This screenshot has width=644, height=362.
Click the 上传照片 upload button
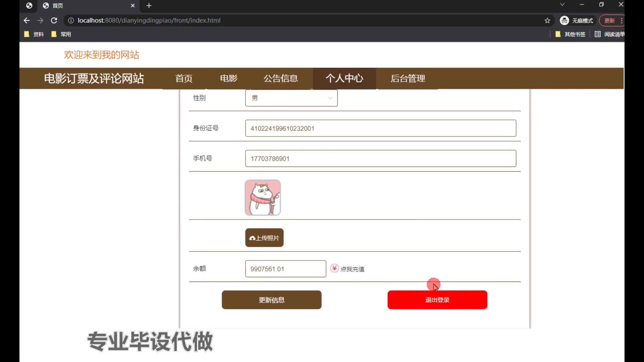[x=264, y=238]
